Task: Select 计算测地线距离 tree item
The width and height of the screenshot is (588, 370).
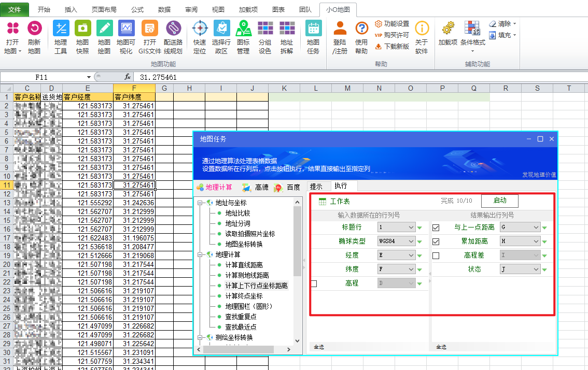Action: pos(247,275)
